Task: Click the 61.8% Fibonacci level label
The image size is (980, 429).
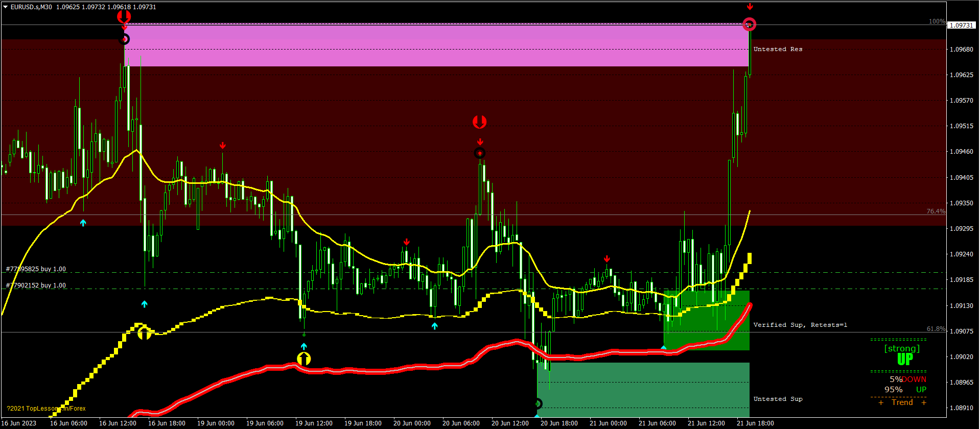Action: [x=936, y=329]
